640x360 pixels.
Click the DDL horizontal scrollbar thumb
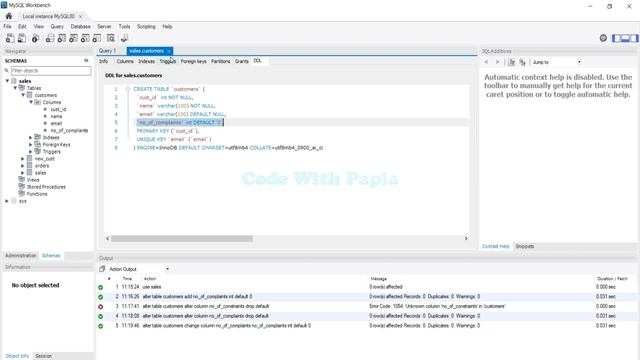[x=182, y=238]
